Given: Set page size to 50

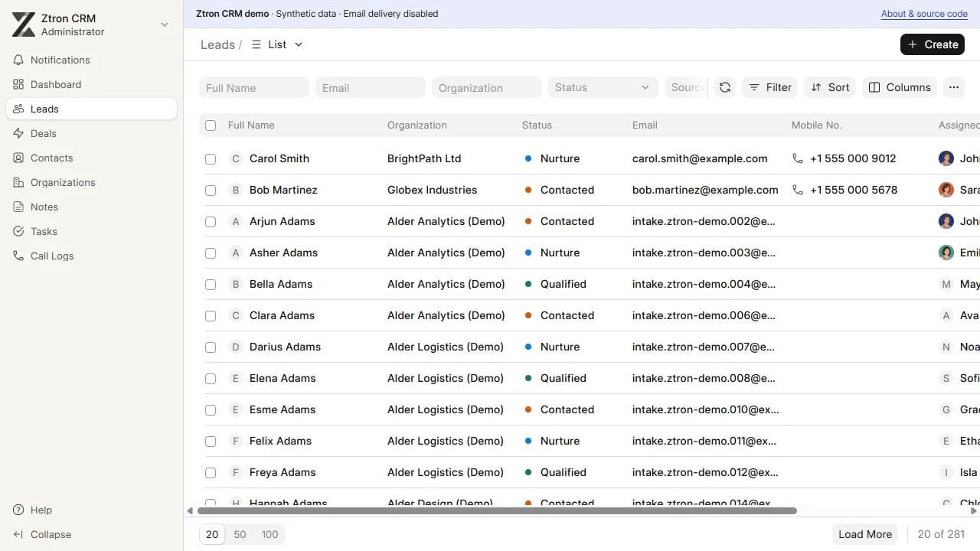Looking at the screenshot, I should click(240, 534).
